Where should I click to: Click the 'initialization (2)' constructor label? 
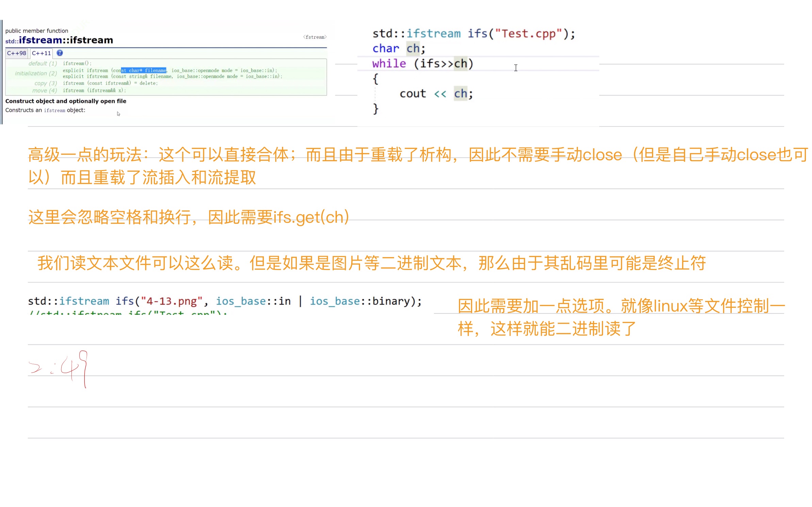(x=36, y=73)
